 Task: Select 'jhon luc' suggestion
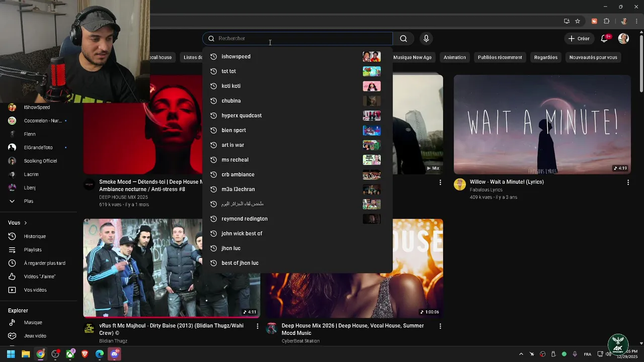298,248
